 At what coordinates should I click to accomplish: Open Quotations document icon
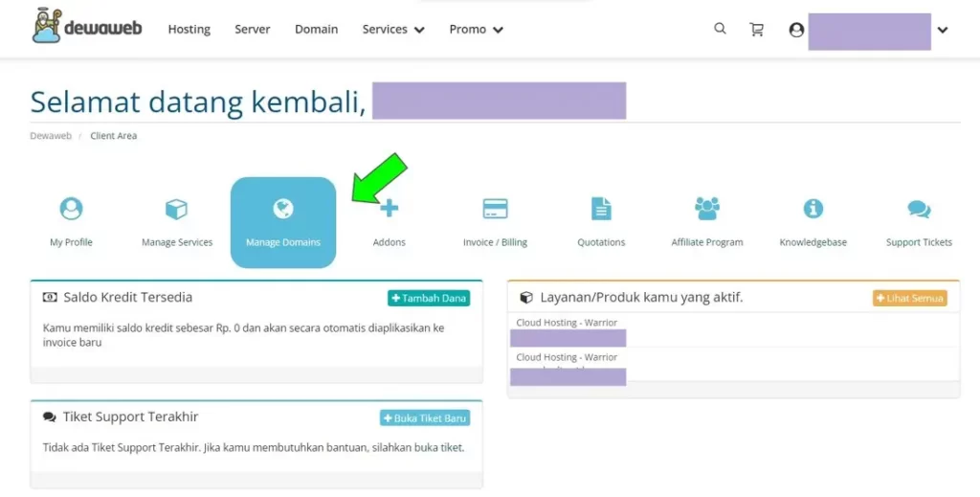pos(601,208)
